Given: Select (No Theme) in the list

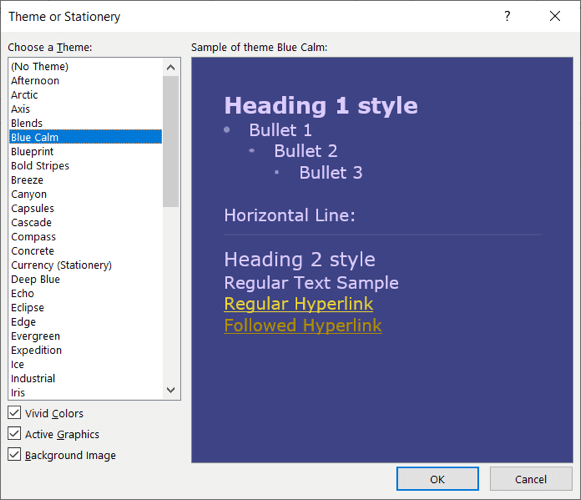Looking at the screenshot, I should (x=86, y=66).
